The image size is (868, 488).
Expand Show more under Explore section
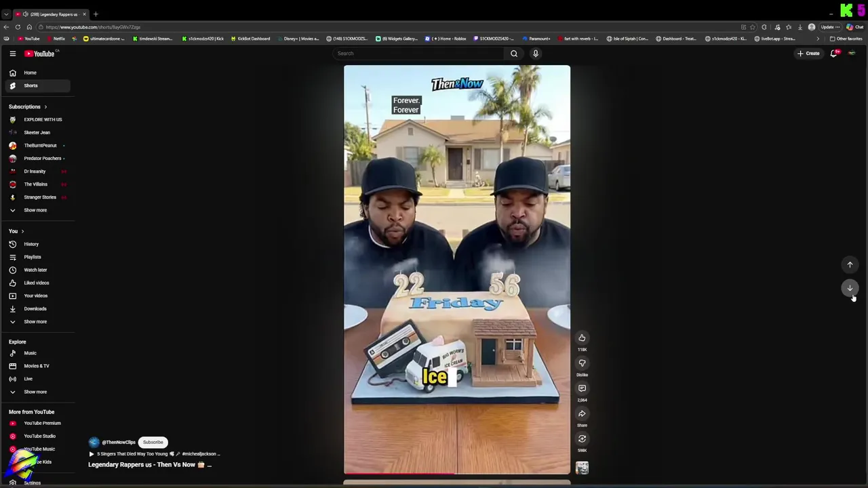coord(38,392)
